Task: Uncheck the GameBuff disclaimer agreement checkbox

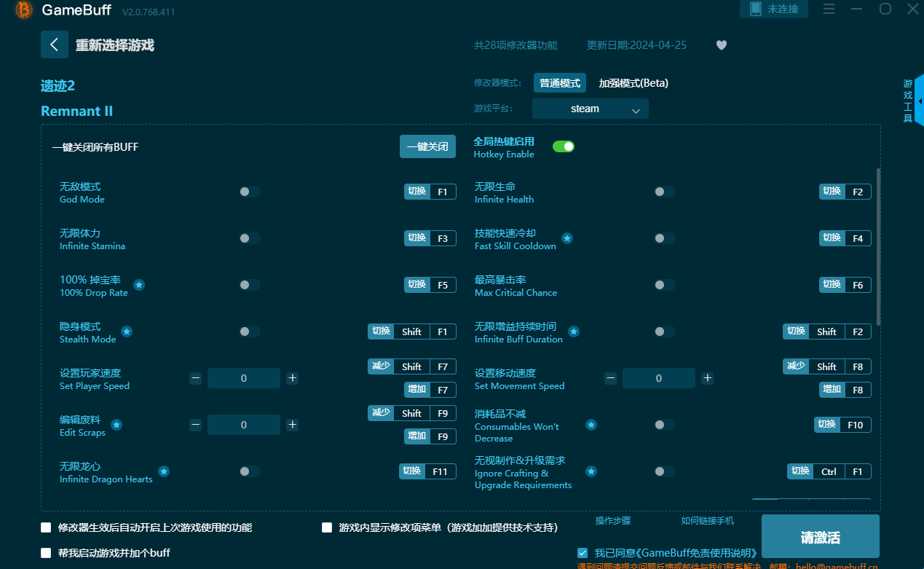Action: tap(583, 553)
